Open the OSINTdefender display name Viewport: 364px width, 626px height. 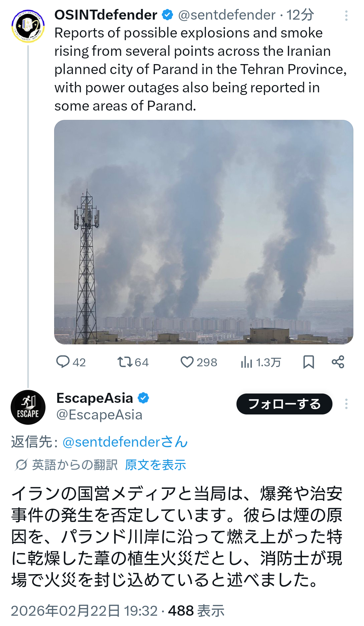[x=106, y=15]
